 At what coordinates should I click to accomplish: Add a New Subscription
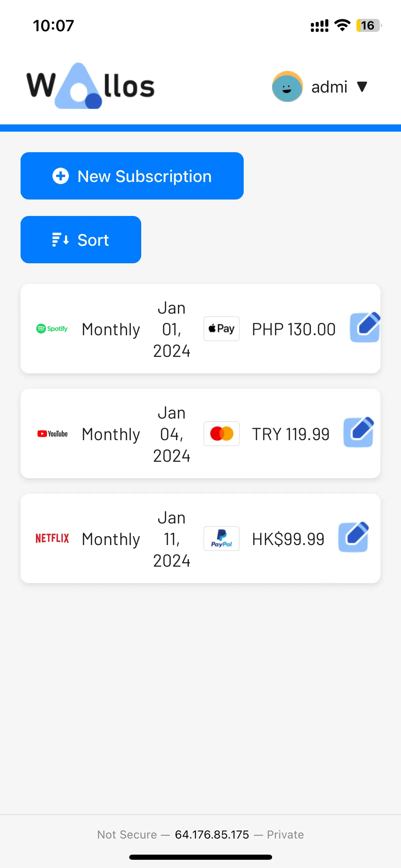(132, 176)
